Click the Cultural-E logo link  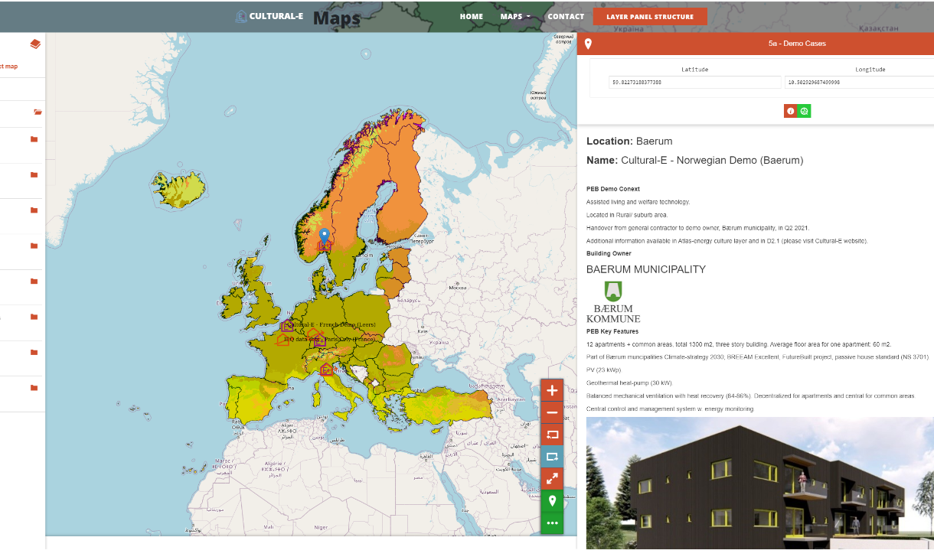[x=269, y=16]
